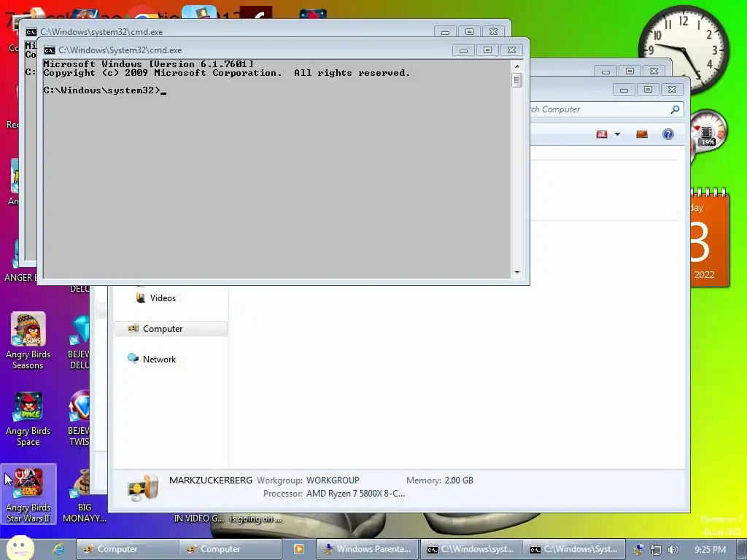Click the computer icon in Explorer details pane
The image size is (747, 560).
tap(142, 489)
